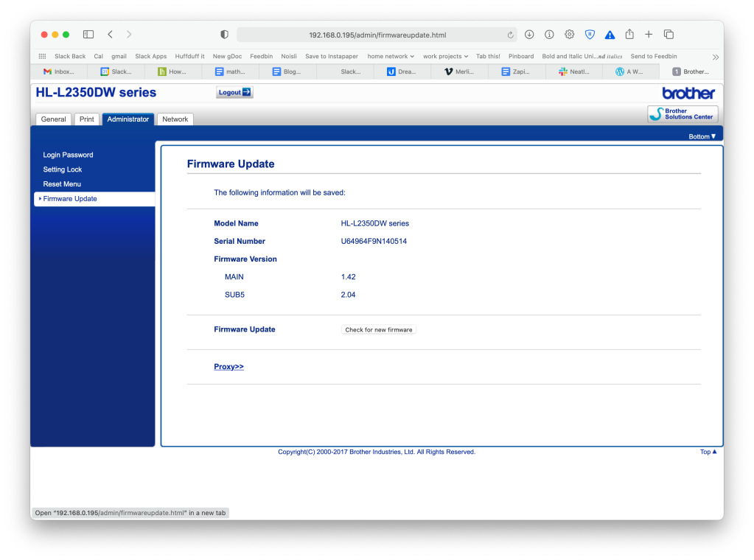Add a new tab with the plus icon
The image size is (754, 560).
[x=649, y=34]
